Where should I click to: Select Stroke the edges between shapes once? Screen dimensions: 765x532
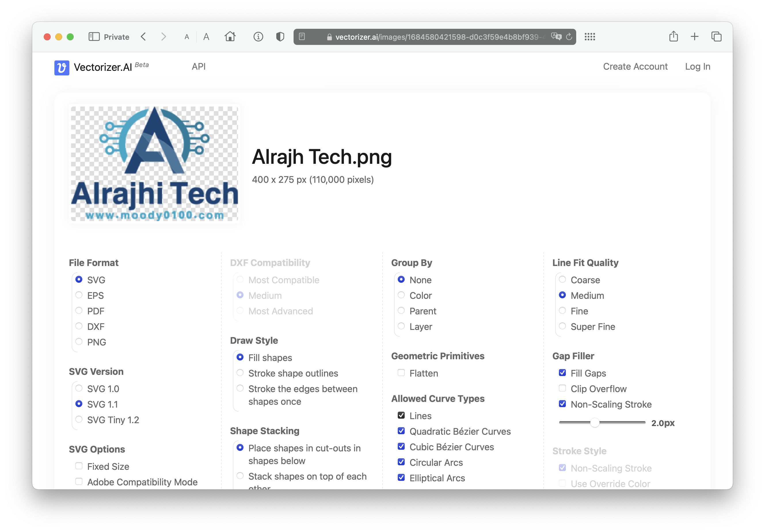click(x=240, y=388)
